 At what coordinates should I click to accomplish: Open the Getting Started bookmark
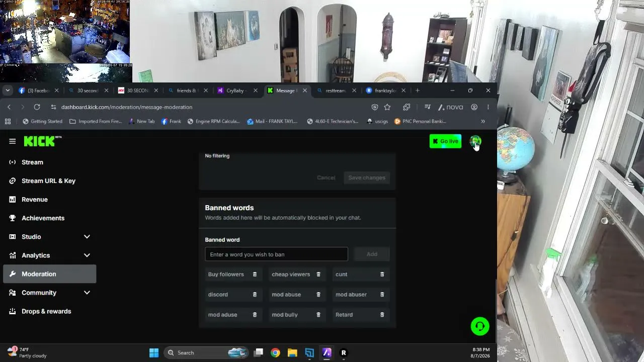click(43, 121)
